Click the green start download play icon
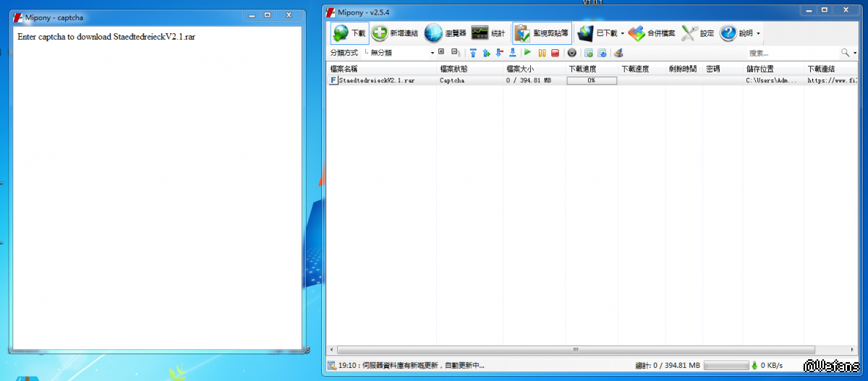 pyautogui.click(x=528, y=53)
